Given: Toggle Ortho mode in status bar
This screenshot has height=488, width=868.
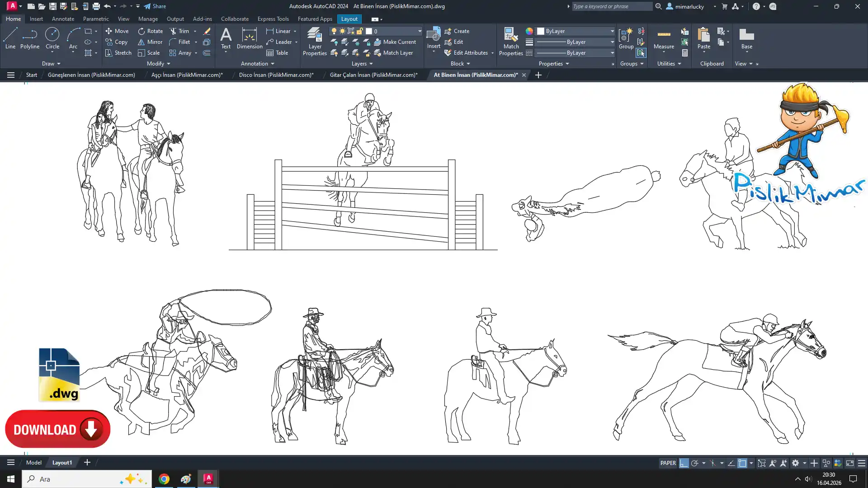Looking at the screenshot, I should tap(684, 463).
